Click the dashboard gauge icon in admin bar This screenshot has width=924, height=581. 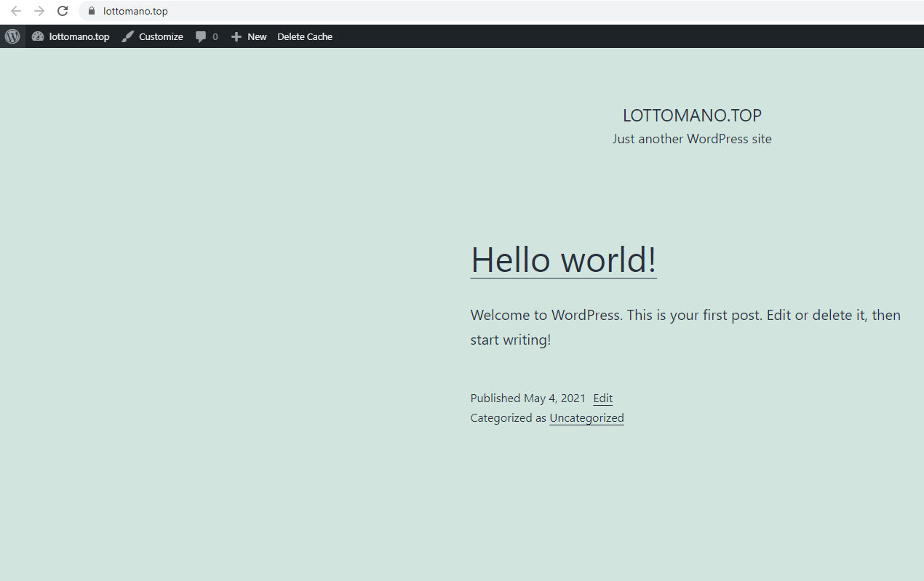coord(38,36)
